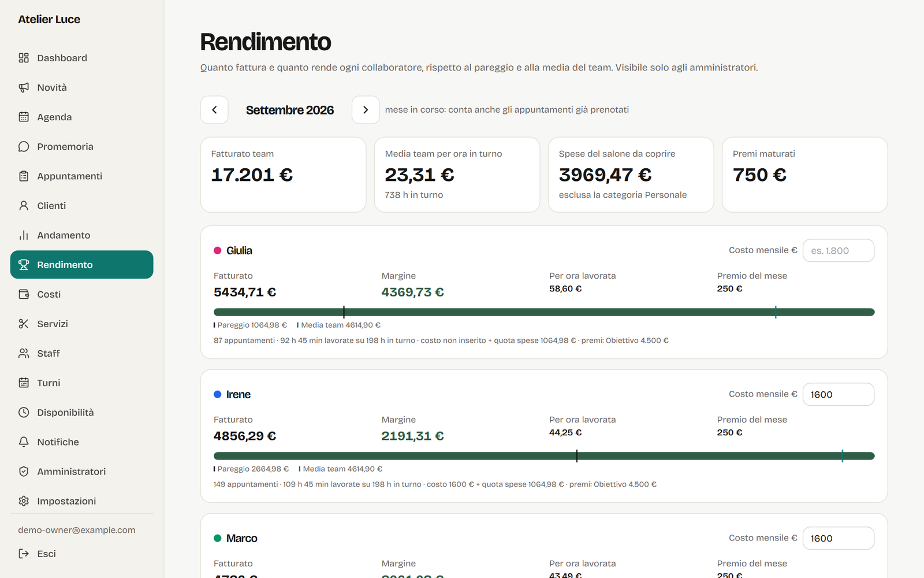This screenshot has width=924, height=578.
Task: Go to previous month with left chevron
Action: coord(214,110)
